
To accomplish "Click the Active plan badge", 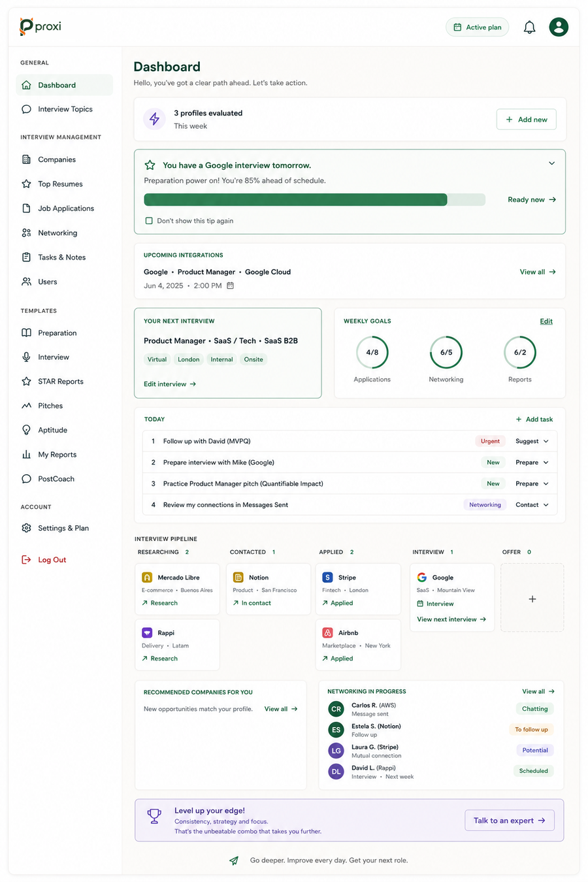I will click(478, 27).
